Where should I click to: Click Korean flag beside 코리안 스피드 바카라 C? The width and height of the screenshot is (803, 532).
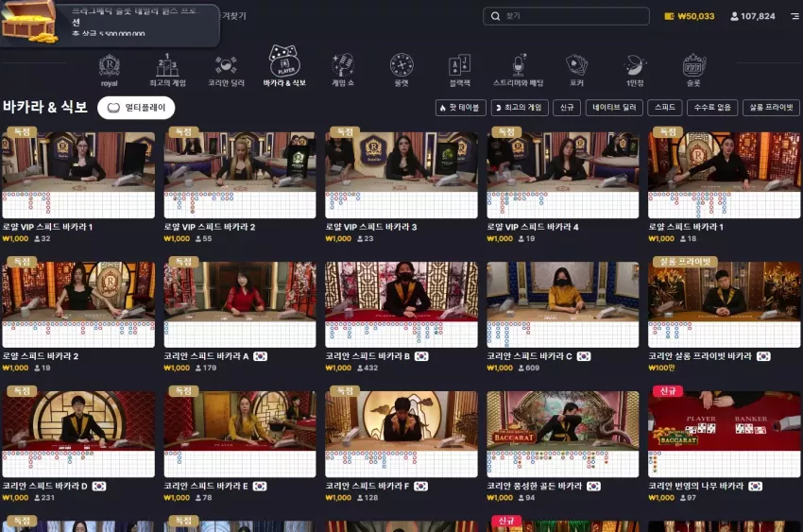point(584,356)
